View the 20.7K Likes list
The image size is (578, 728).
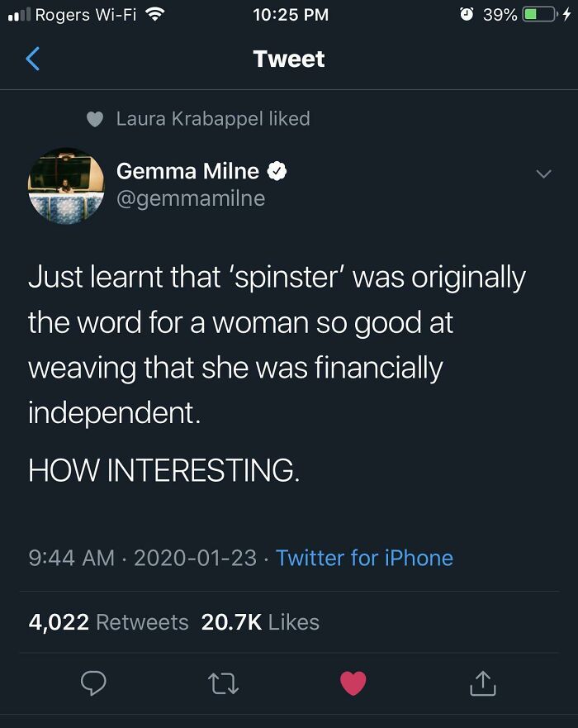pos(260,622)
